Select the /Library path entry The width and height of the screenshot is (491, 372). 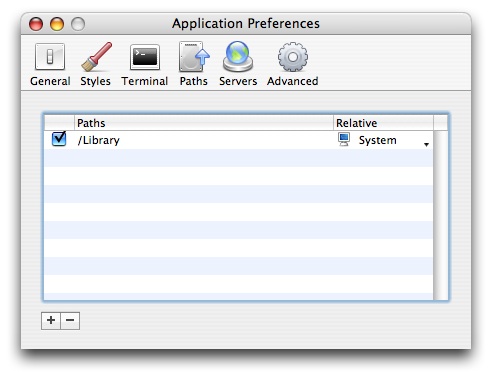tap(98, 140)
